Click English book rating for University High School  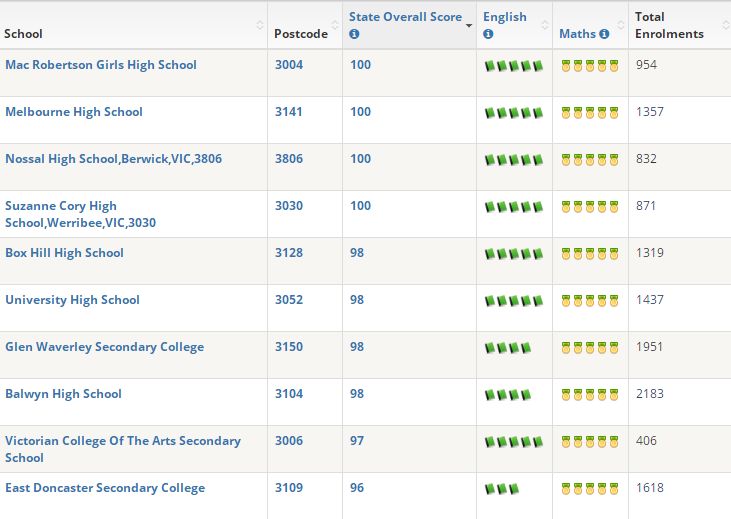(x=514, y=301)
